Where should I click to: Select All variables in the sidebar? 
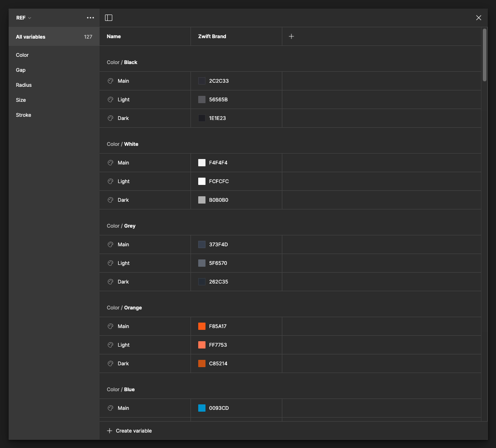[x=31, y=37]
